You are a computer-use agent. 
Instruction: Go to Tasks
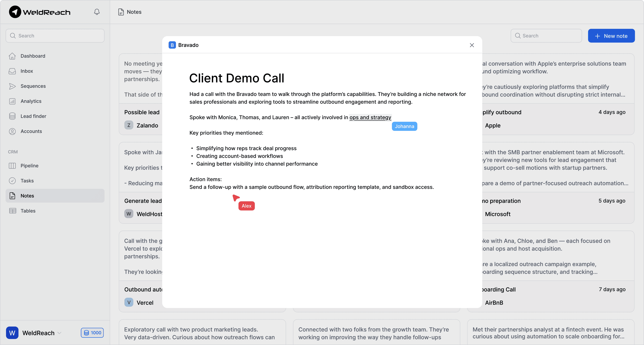(55, 181)
